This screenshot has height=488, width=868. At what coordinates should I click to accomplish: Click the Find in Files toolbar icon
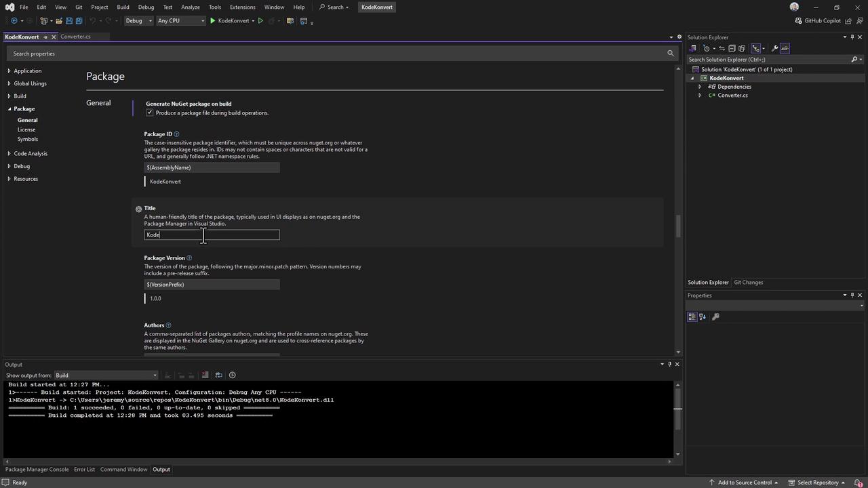pos(290,21)
